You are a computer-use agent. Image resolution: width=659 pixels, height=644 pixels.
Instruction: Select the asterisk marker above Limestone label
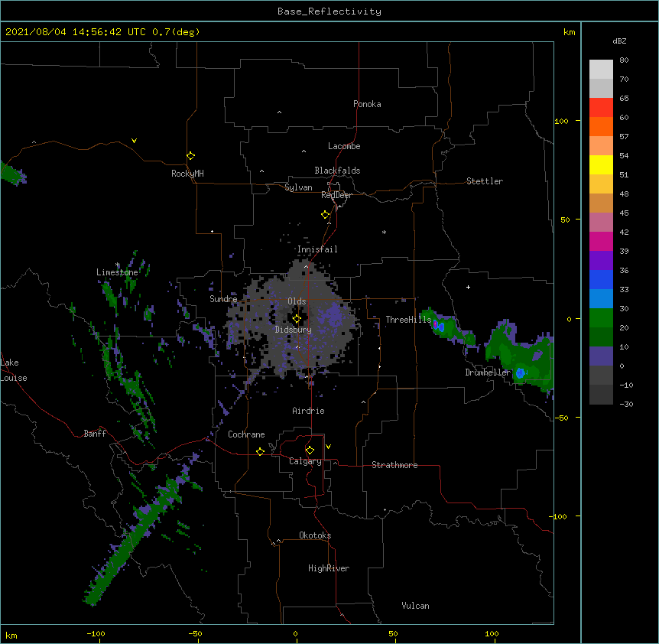pyautogui.click(x=117, y=265)
